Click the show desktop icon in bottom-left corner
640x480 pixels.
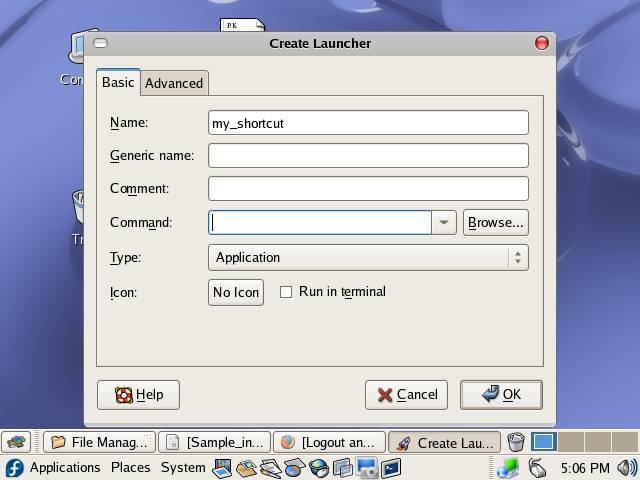(17, 442)
